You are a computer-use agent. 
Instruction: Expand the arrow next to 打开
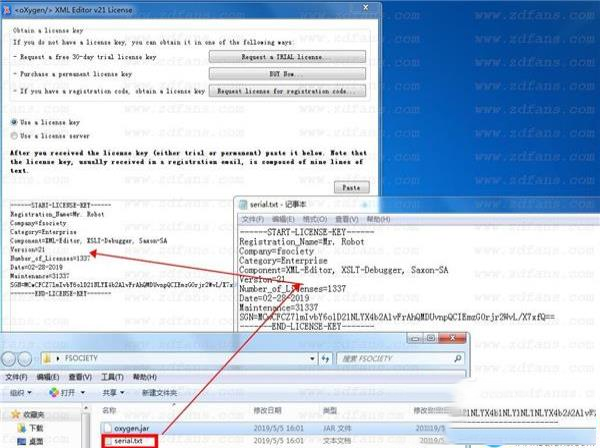pos(83,393)
